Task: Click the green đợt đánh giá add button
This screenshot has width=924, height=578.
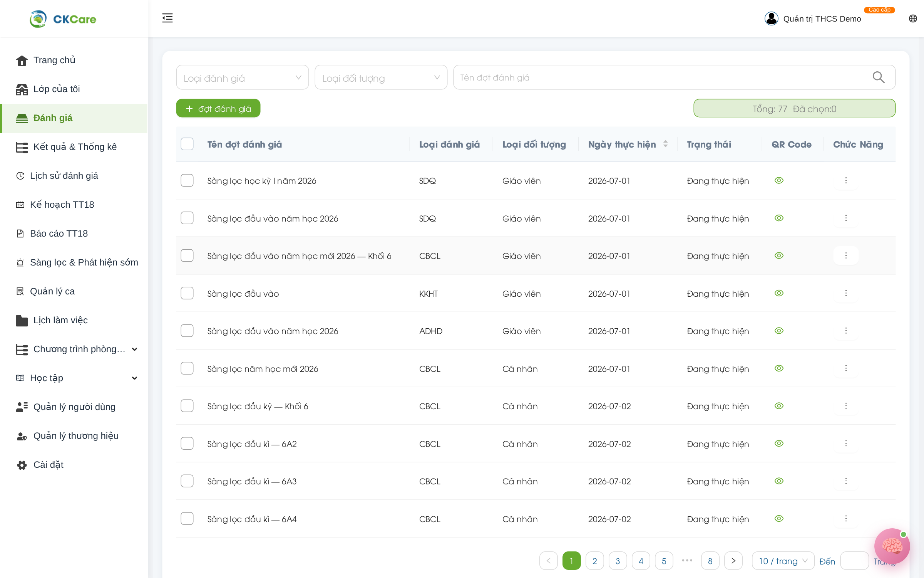Action: pyautogui.click(x=218, y=109)
